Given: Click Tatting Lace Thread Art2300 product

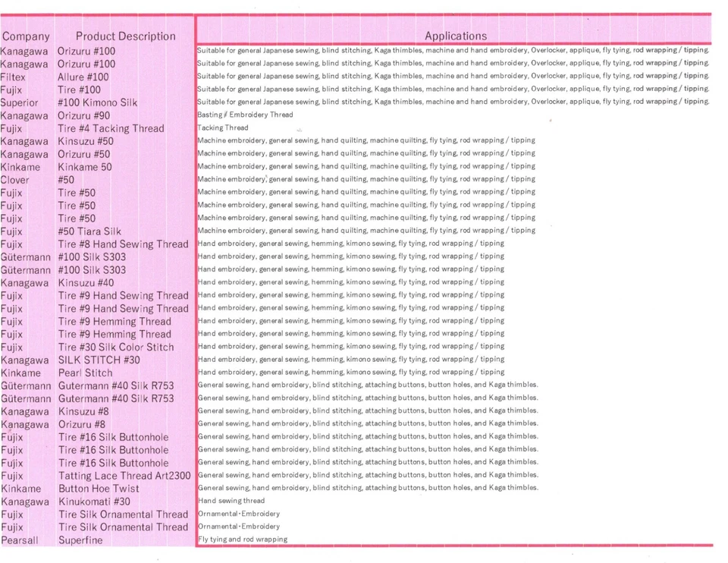Looking at the screenshot, I should point(124,477).
